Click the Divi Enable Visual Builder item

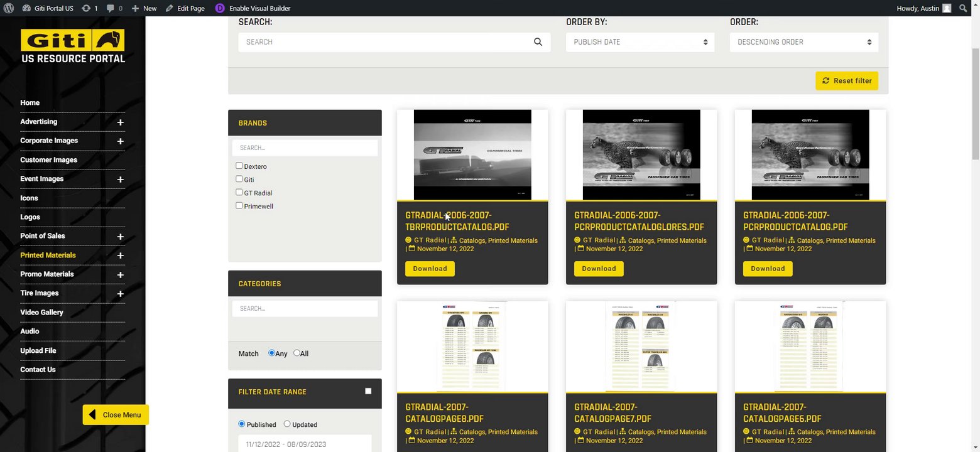click(x=253, y=8)
